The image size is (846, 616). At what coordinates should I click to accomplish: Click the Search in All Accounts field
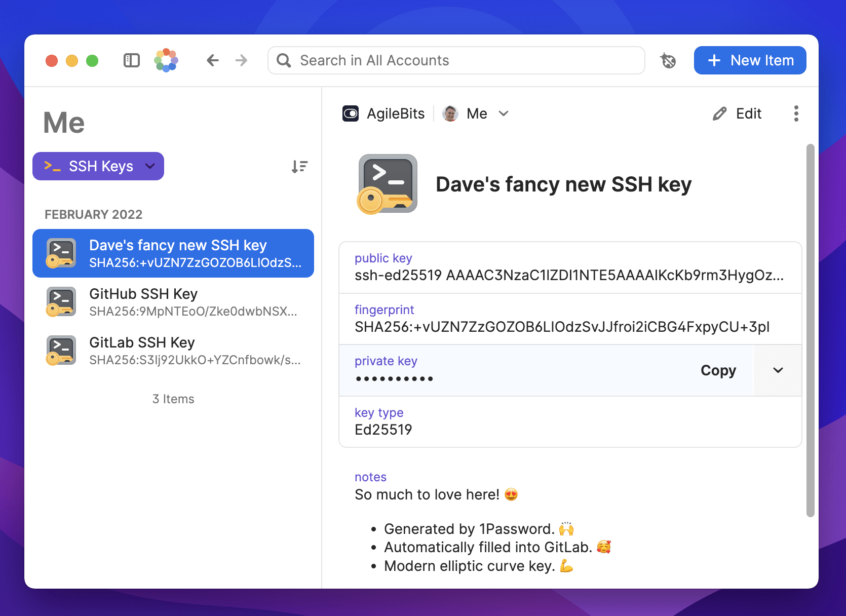[x=455, y=60]
